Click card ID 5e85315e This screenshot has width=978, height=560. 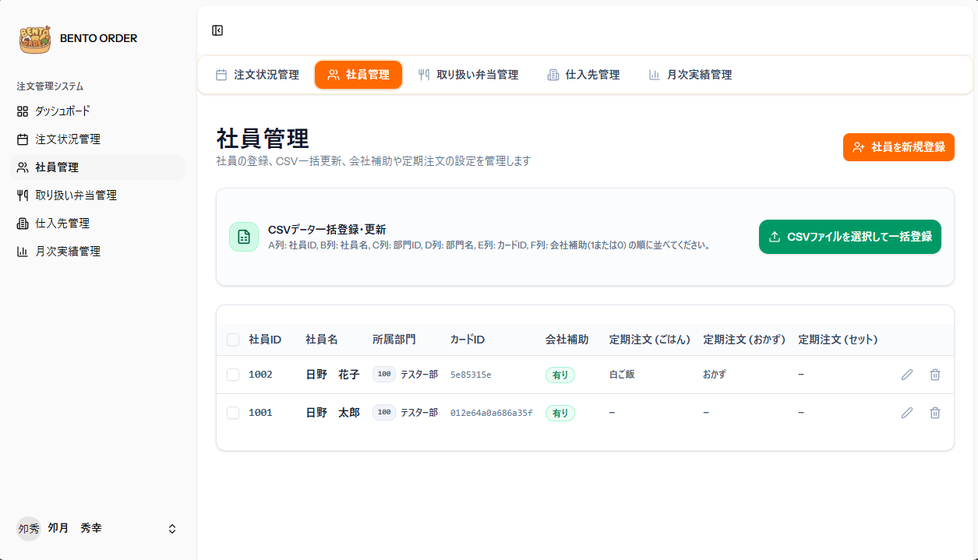(x=471, y=375)
